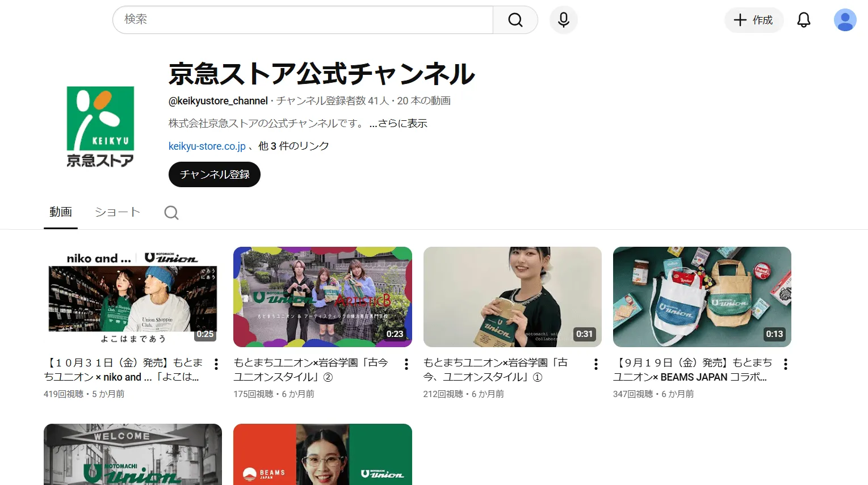Expand description with ...さらに表示
Screen dimensions: 868x485
click(398, 123)
